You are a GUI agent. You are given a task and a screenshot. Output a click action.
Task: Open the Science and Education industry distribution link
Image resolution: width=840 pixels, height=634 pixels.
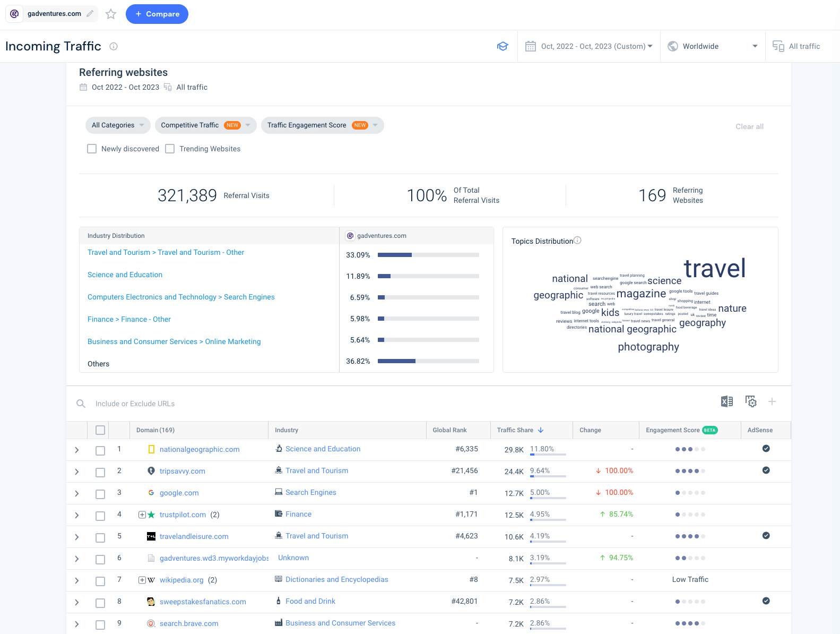[x=125, y=275]
